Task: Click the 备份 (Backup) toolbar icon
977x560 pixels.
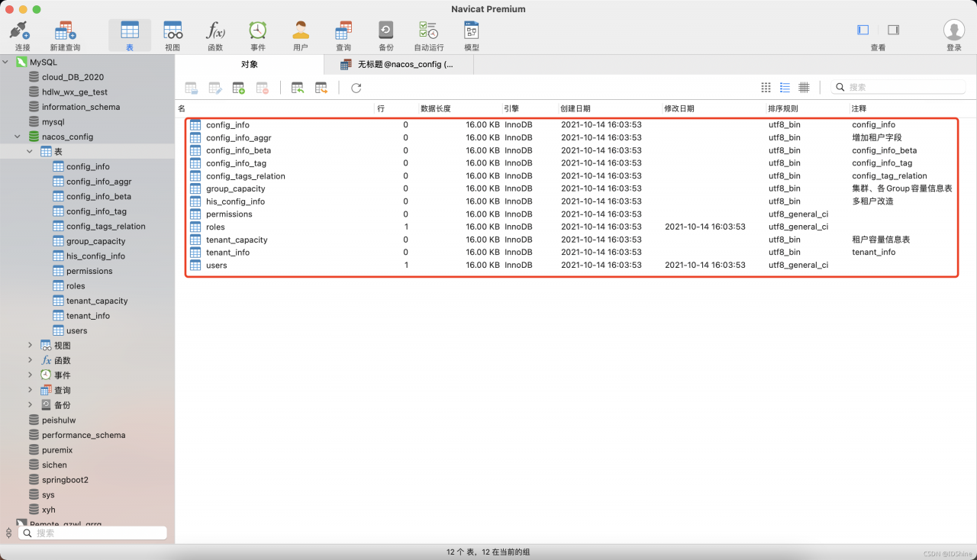Action: [386, 31]
